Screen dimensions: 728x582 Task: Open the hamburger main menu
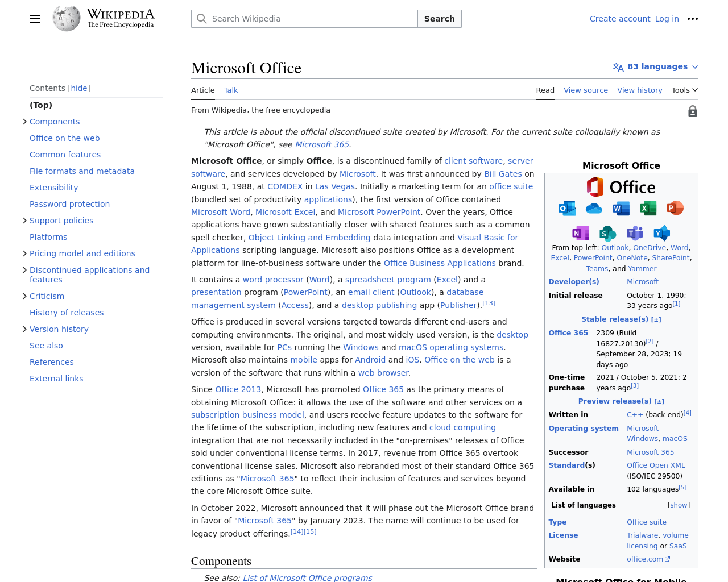click(x=35, y=19)
